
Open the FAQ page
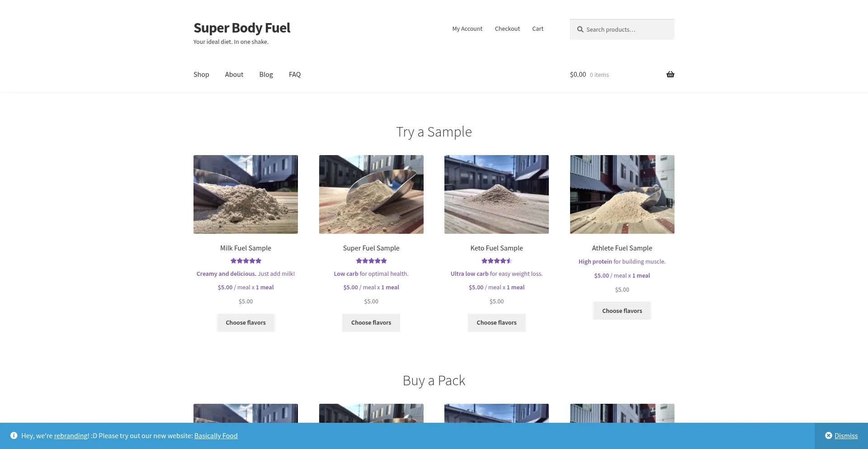295,75
